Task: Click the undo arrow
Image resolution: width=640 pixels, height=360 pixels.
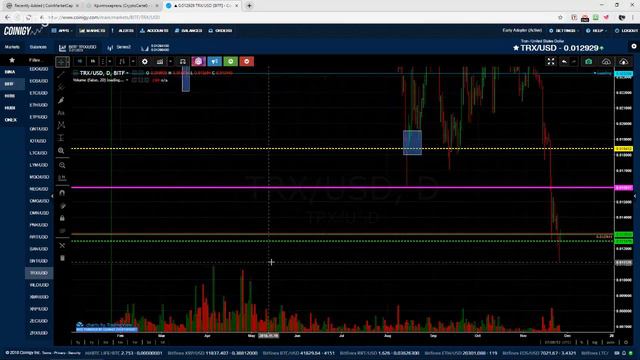Action: pos(564,62)
